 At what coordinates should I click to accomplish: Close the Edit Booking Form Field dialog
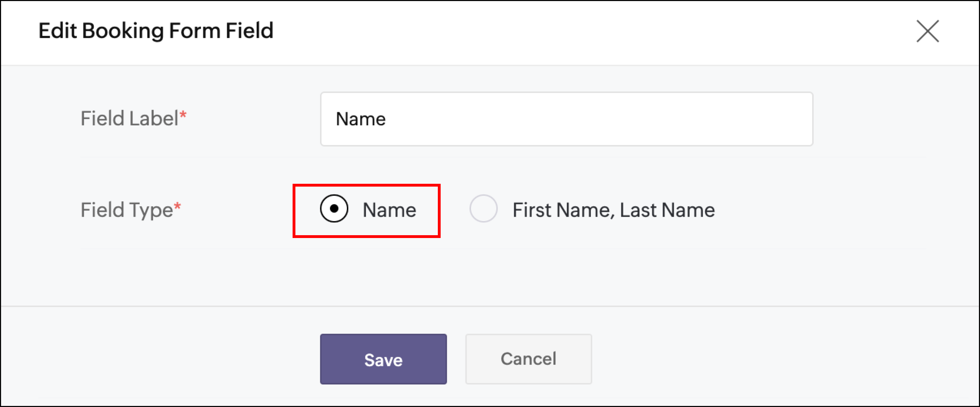coord(927,31)
